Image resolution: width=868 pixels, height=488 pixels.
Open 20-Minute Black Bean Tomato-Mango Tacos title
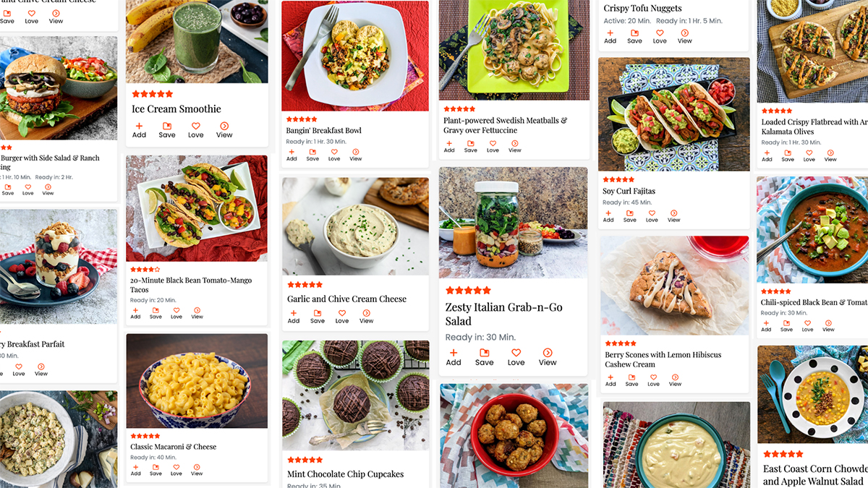tap(191, 285)
